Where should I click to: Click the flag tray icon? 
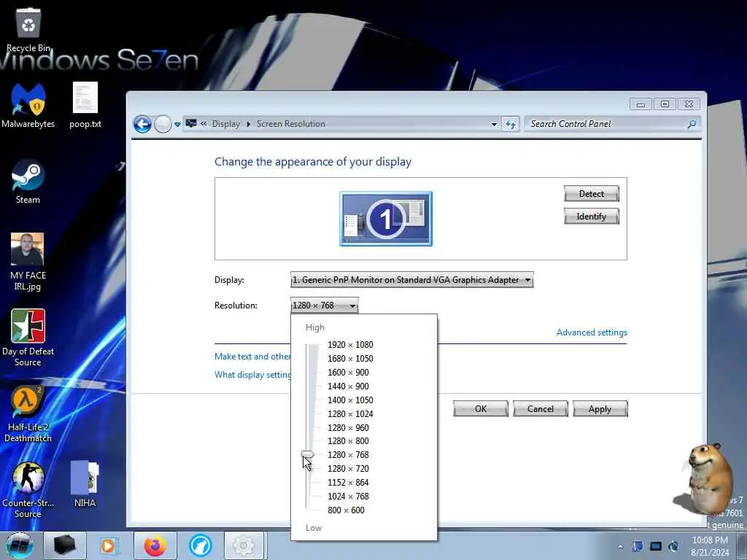(x=638, y=545)
